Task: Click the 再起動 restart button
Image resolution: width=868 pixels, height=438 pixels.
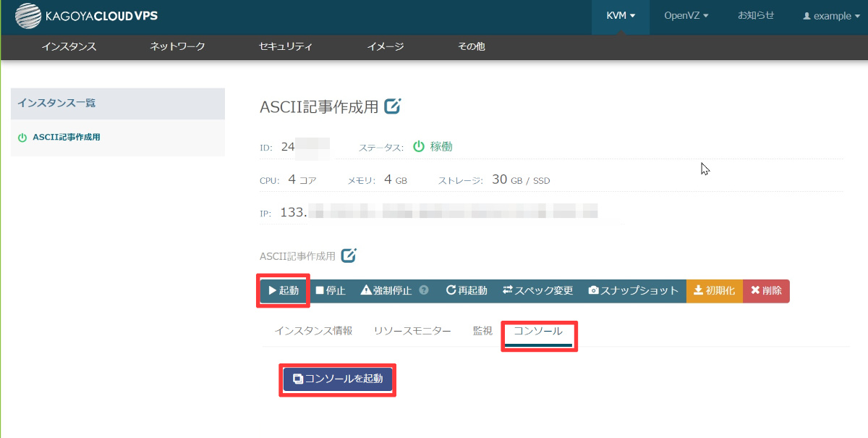Action: [467, 290]
